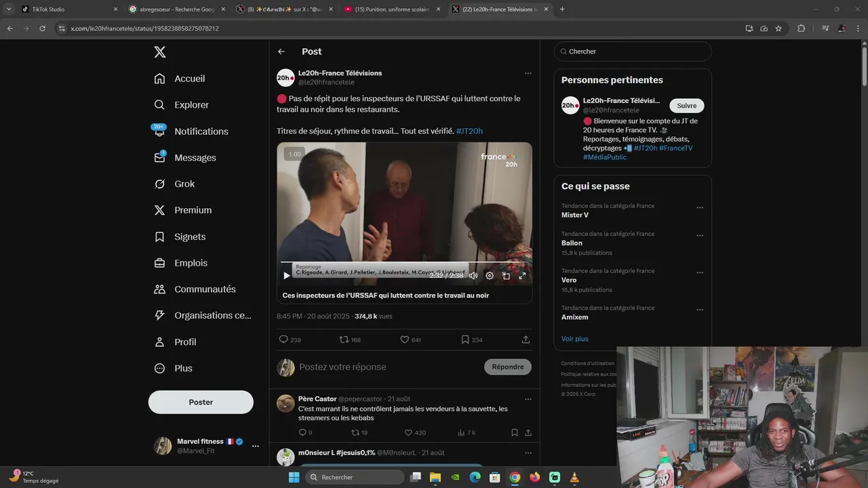The height and width of the screenshot is (488, 868).
Task: Open #FranceTV hashtag in bio
Action: (676, 148)
